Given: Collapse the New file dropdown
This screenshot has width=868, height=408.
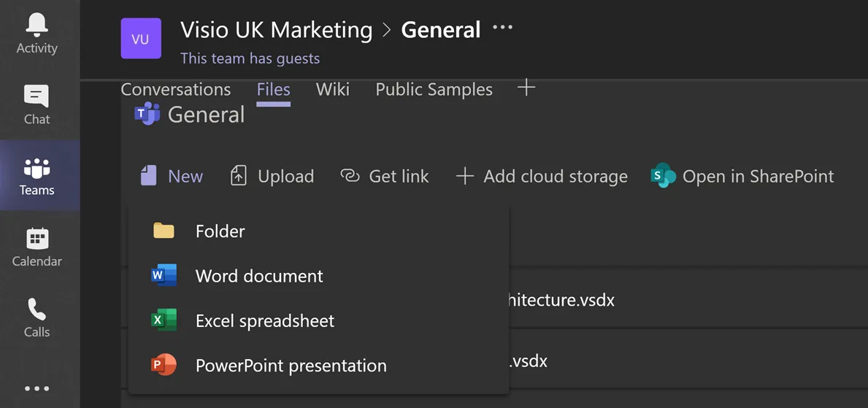Looking at the screenshot, I should tap(172, 177).
